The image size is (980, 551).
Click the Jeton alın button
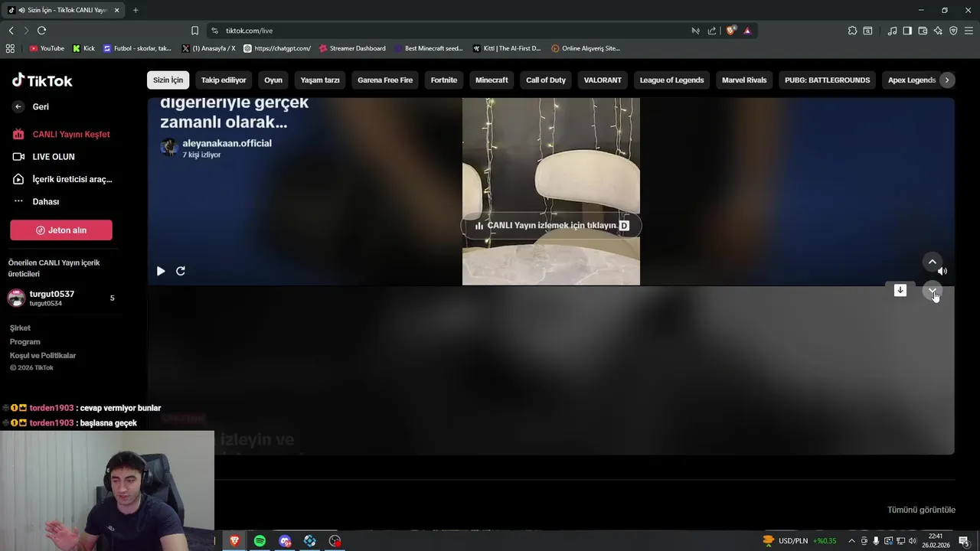pyautogui.click(x=61, y=230)
